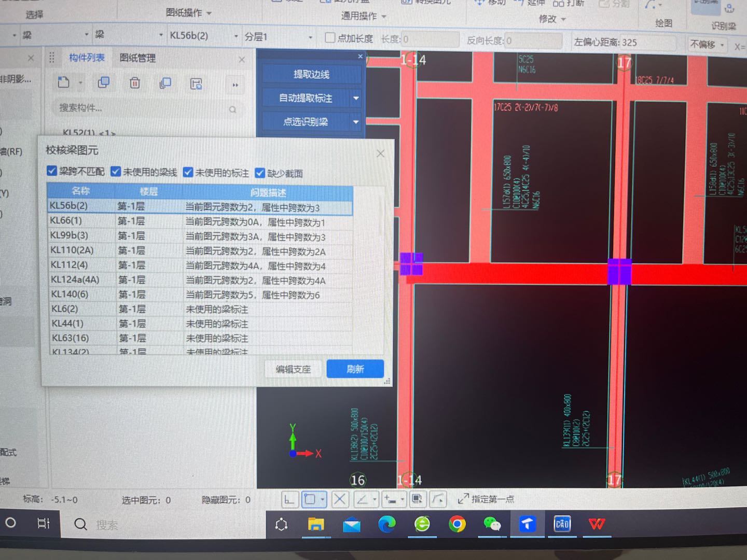This screenshot has height=560, width=747.
Task: Click the blue Glodon T taskbar icon
Action: pos(528,524)
